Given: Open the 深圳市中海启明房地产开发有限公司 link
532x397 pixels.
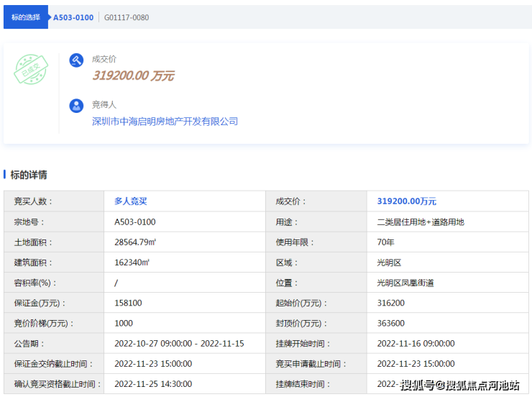Looking at the screenshot, I should pyautogui.click(x=165, y=122).
